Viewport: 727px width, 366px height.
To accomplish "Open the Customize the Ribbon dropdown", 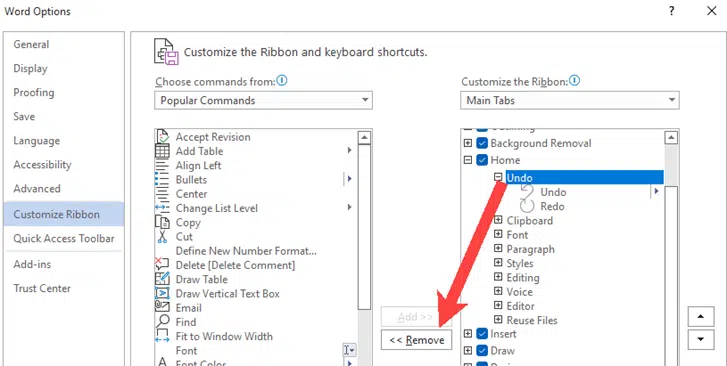I will tap(570, 100).
